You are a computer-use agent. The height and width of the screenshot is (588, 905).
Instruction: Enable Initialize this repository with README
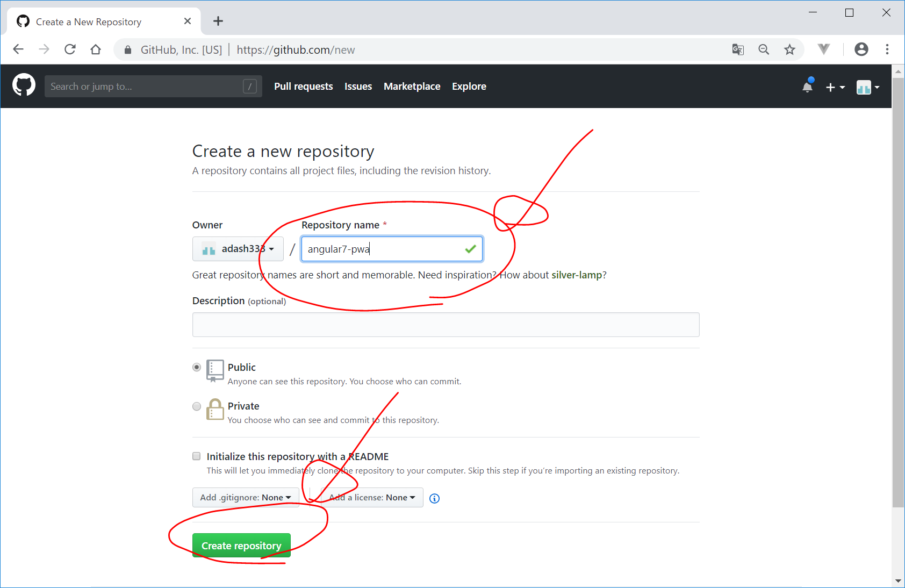tap(197, 456)
